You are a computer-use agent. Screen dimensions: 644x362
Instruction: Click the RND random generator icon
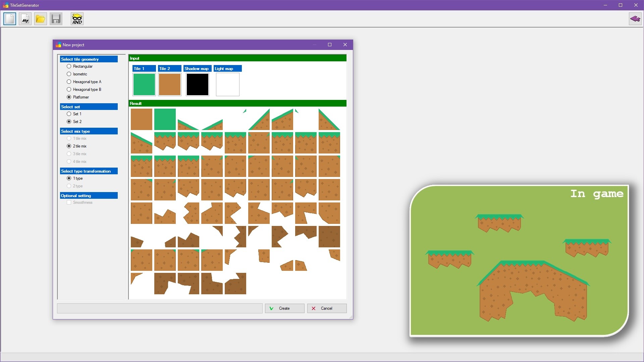coord(77,19)
